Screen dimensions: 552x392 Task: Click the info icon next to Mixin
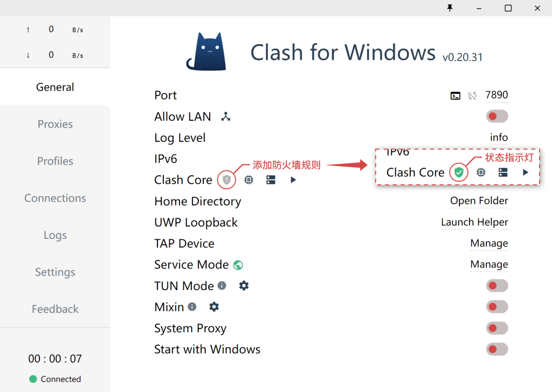[x=192, y=307]
